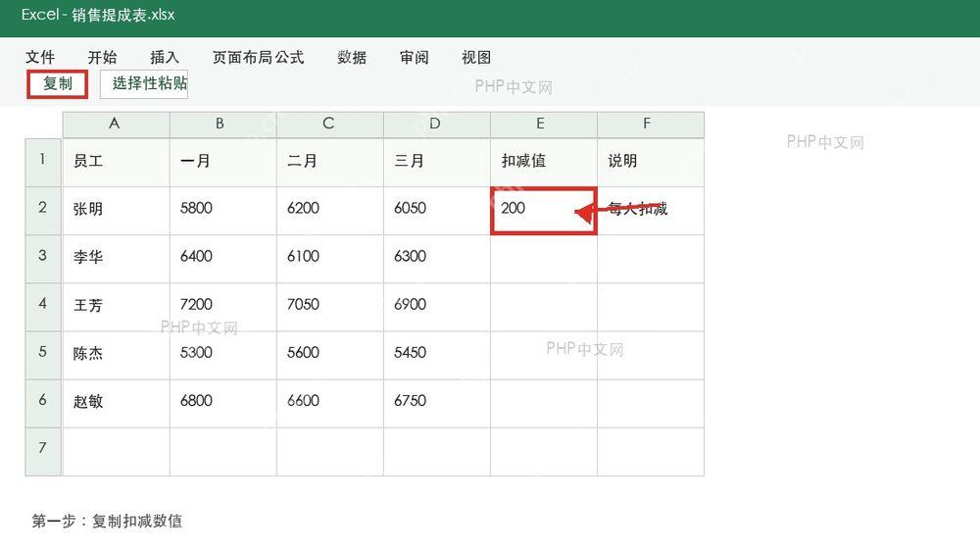Open the 文件 menu
This screenshot has height=553, width=980.
(40, 58)
